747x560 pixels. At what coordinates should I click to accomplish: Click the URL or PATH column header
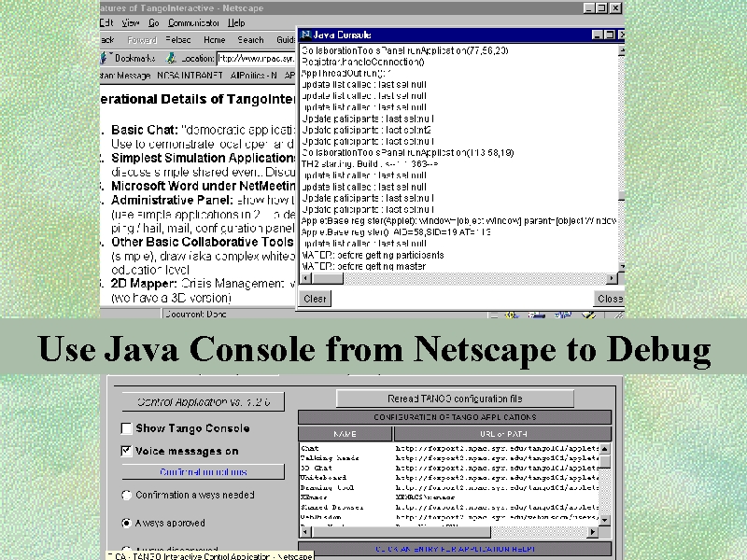[503, 434]
